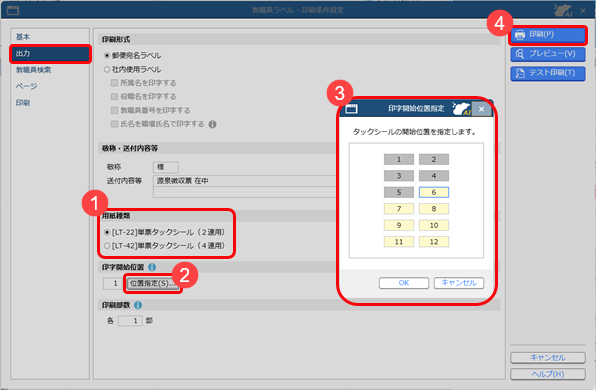
Task: Click the window menu icon in main title bar
Action: pos(13,10)
